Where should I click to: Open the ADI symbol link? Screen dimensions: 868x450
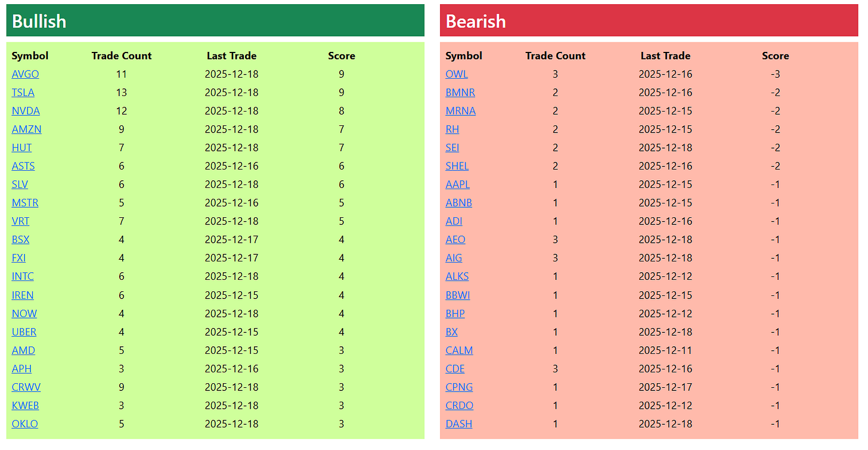454,221
